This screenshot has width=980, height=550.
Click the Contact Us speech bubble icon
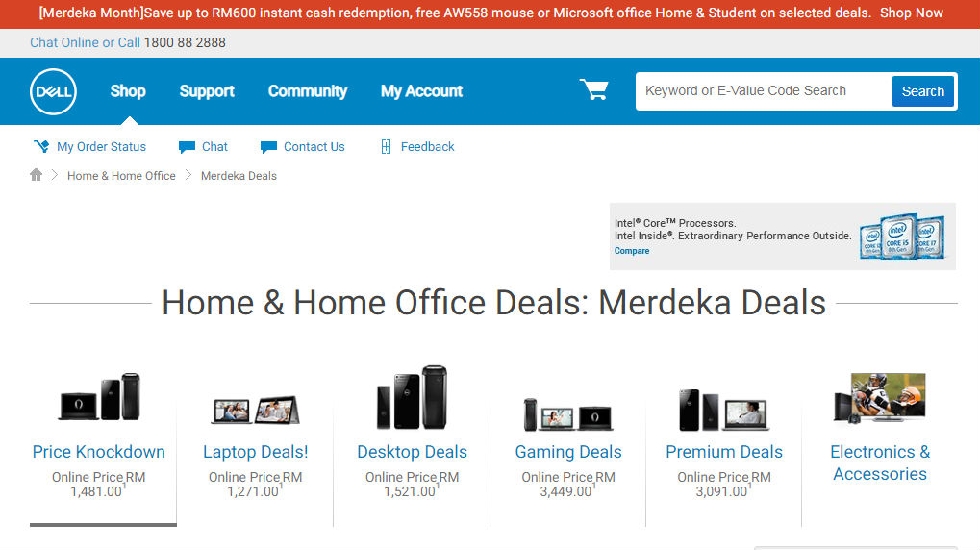point(268,147)
